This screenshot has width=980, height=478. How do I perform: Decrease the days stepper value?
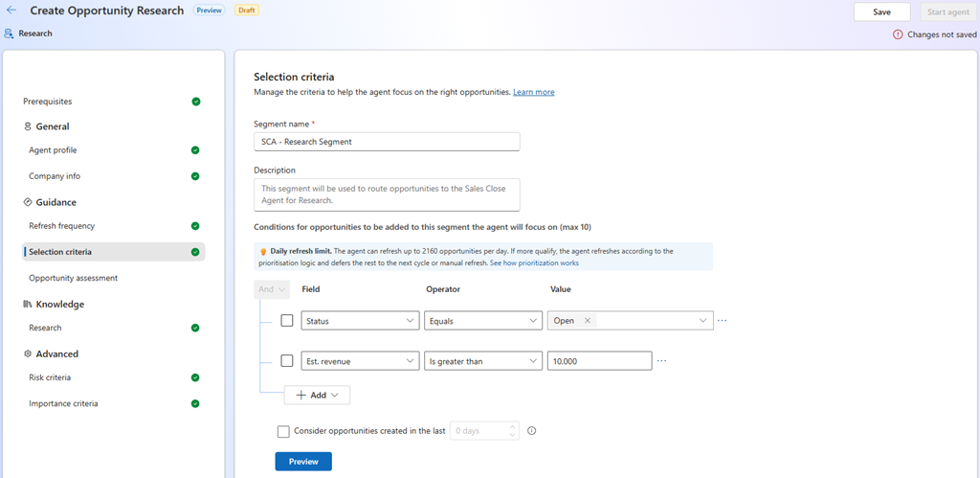pos(513,435)
